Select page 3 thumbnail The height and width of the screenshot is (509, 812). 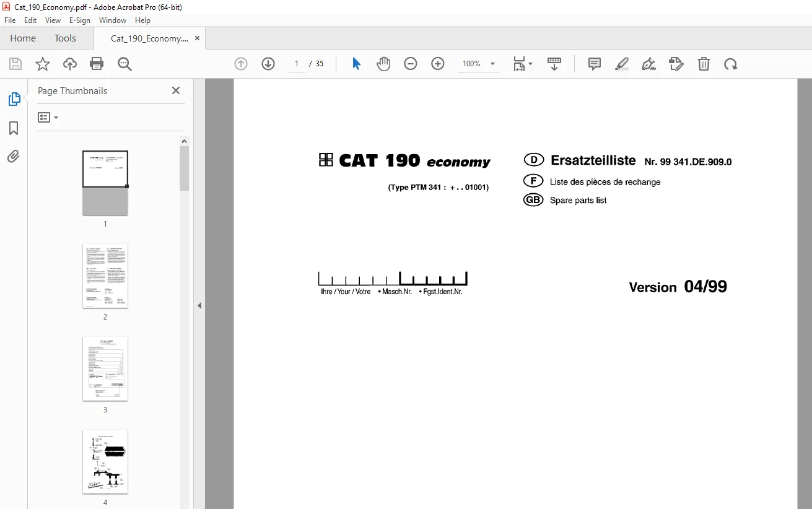(105, 368)
